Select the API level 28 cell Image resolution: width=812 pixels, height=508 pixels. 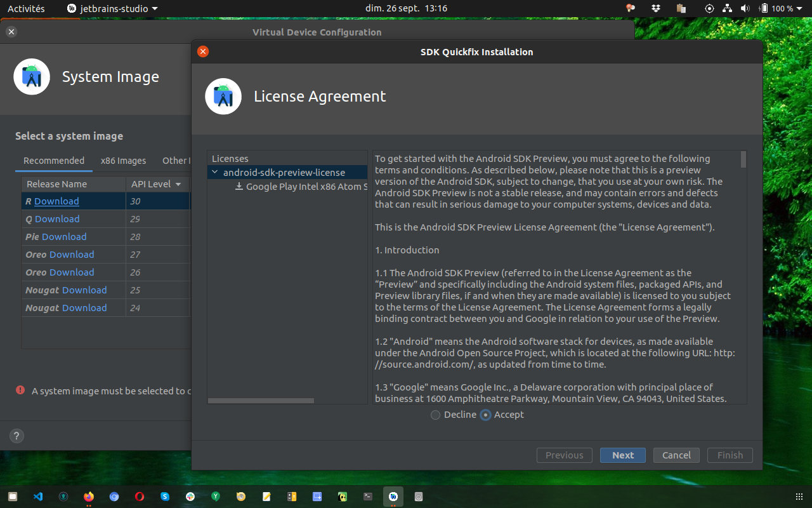pos(158,237)
